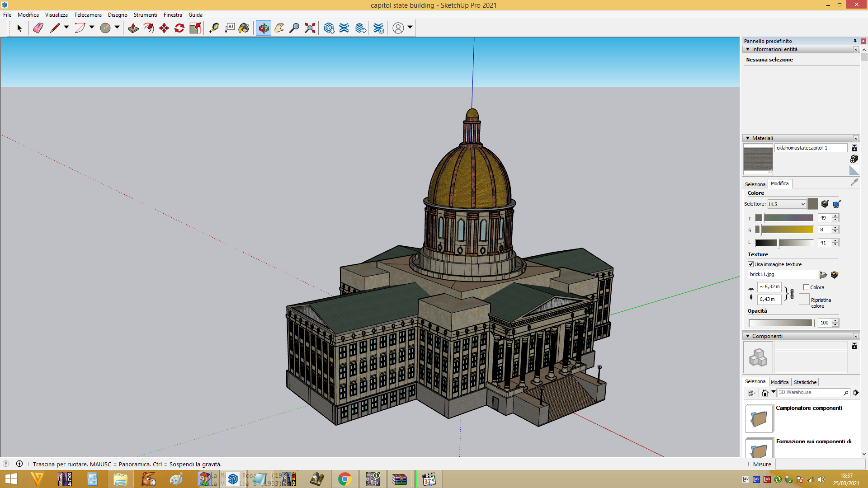The height and width of the screenshot is (488, 868).
Task: Select the Pan hand tool
Action: (279, 28)
